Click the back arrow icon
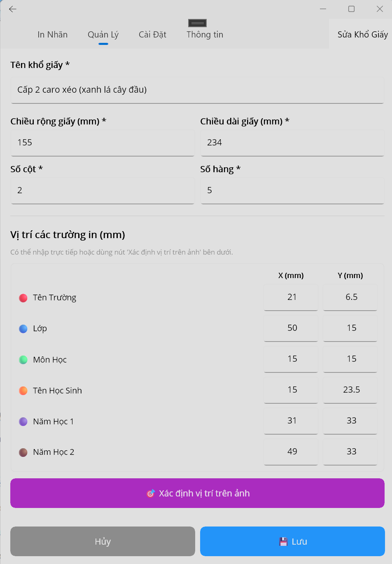The width and height of the screenshot is (392, 564). [x=13, y=9]
